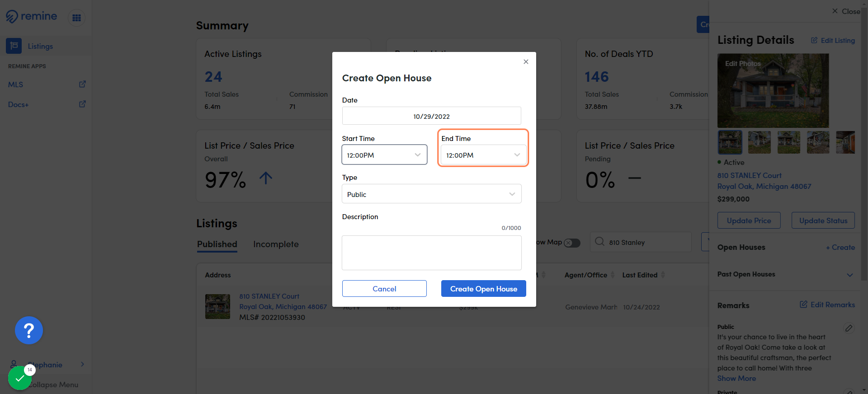Sort by Last Edited column arrows
Viewport: 868px width, 394px height.
(x=663, y=275)
